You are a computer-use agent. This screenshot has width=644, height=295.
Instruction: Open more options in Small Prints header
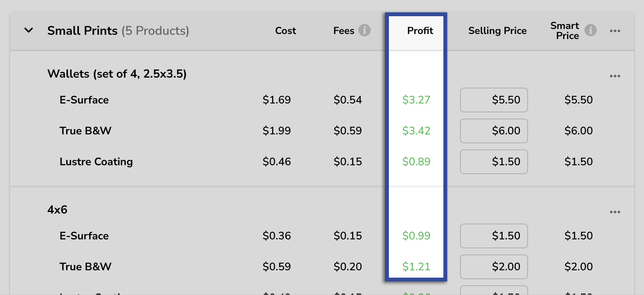pos(615,31)
